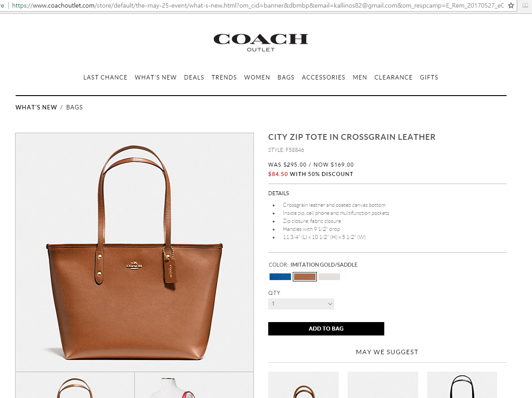Open What's New in navigation bar
Screen dimensions: 532x398
tap(155, 77)
